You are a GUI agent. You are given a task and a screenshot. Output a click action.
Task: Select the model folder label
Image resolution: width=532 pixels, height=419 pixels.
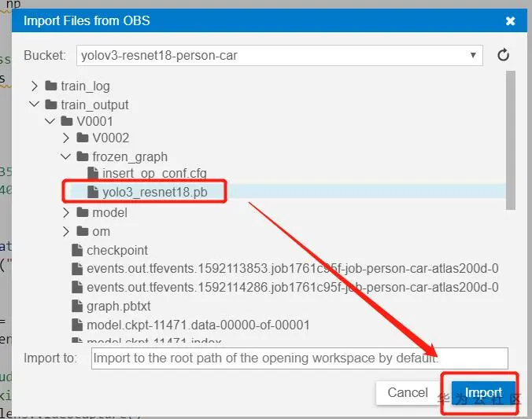coord(109,213)
